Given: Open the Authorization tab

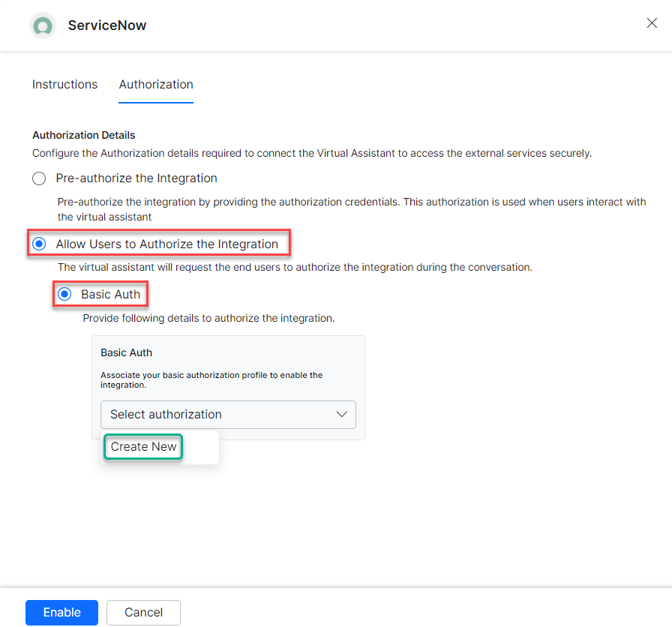Looking at the screenshot, I should [x=156, y=85].
